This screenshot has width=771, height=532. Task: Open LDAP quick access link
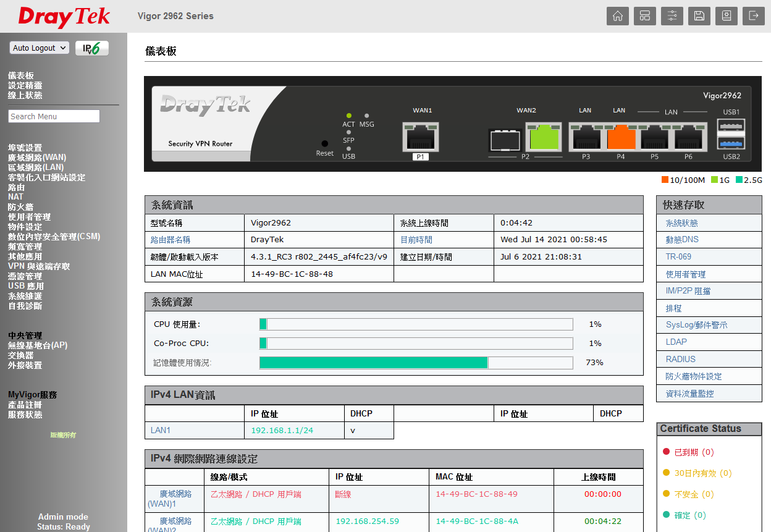676,342
